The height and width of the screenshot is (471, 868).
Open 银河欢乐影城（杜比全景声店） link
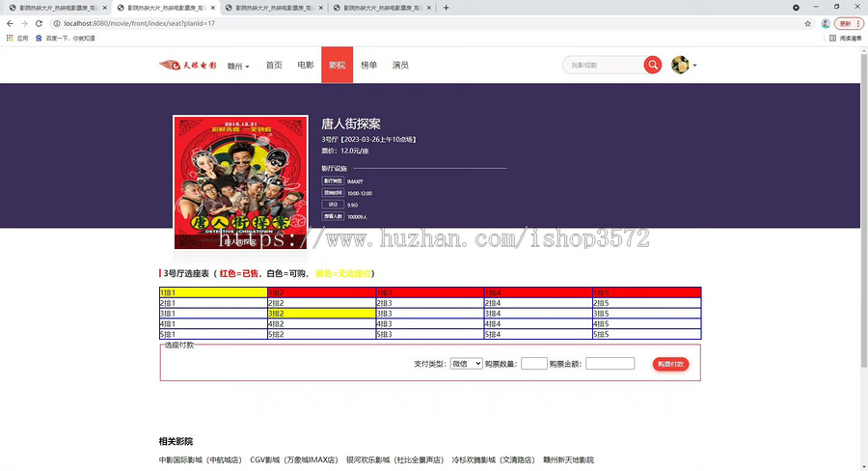tap(395, 460)
